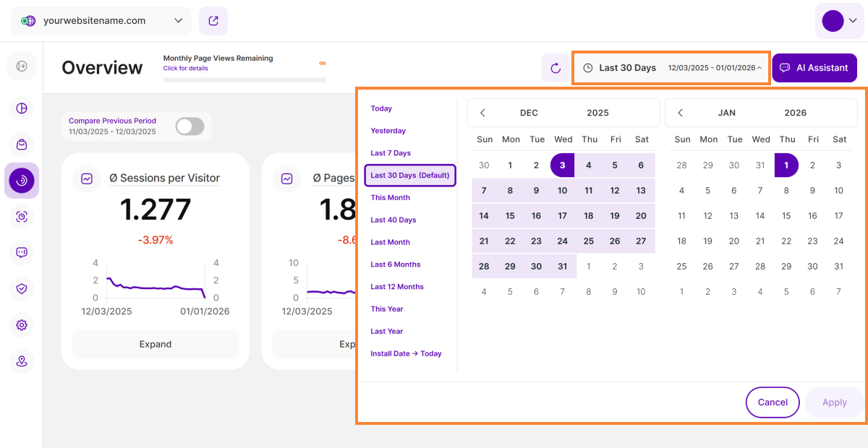Open website in new tab icon
The width and height of the screenshot is (868, 448).
coord(213,21)
